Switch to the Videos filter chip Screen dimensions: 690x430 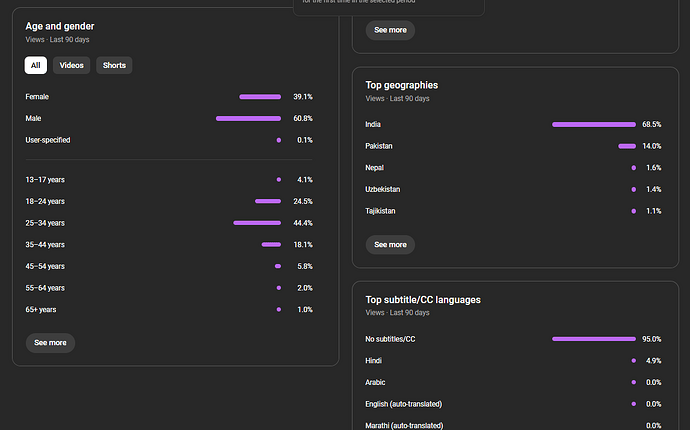[x=71, y=65]
